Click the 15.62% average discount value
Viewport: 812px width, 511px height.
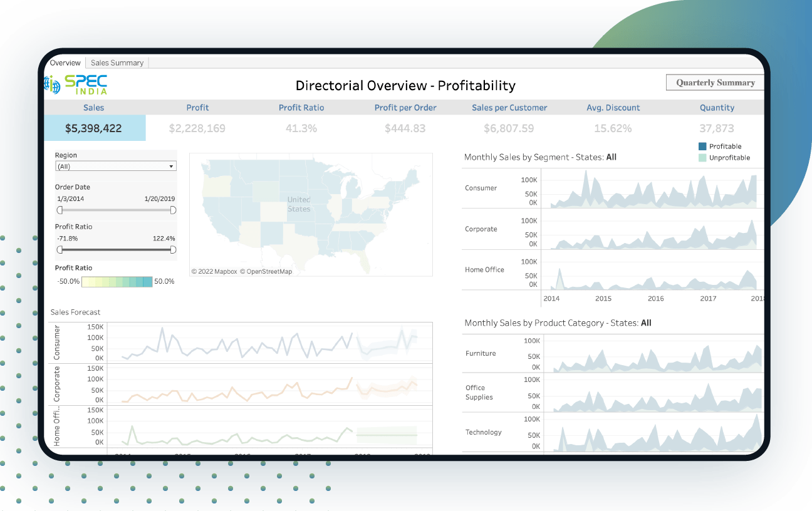(613, 128)
